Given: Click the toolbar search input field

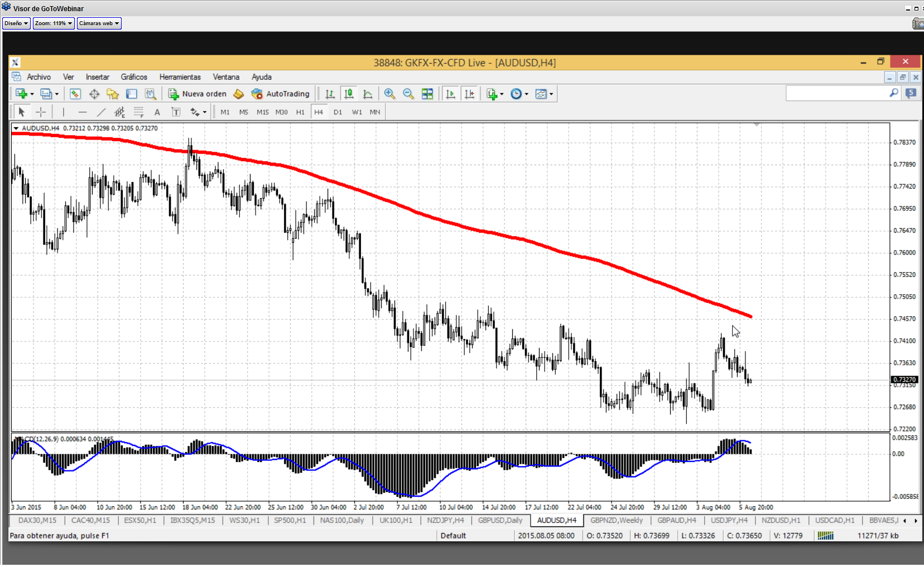Looking at the screenshot, I should [837, 93].
